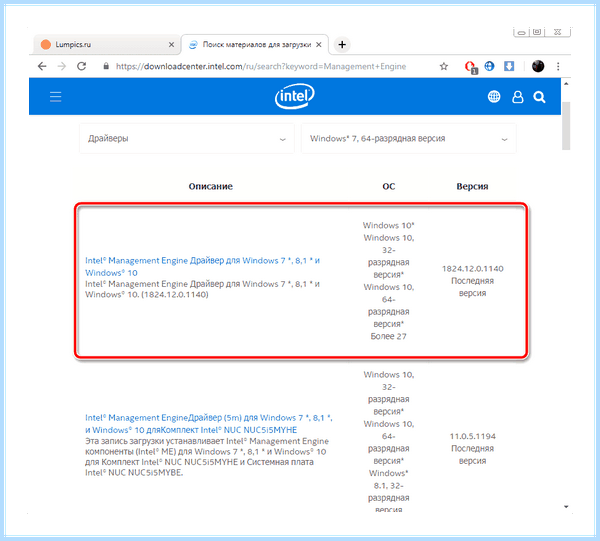
Task: Go back to the previous page
Action: [x=42, y=66]
